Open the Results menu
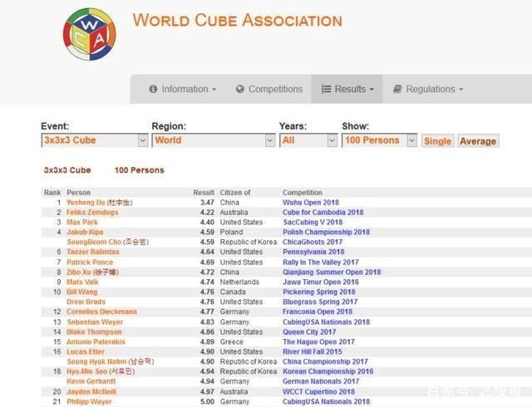The width and height of the screenshot is (532, 407). (347, 89)
